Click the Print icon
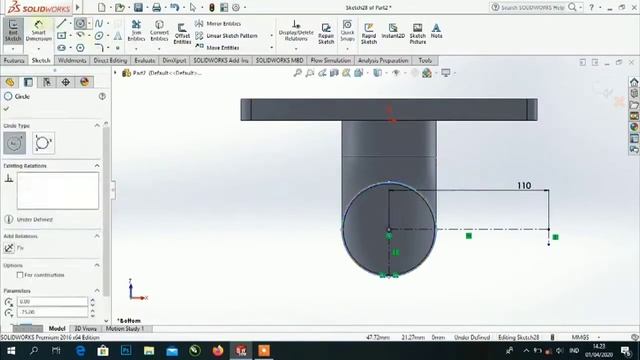 coord(156,7)
